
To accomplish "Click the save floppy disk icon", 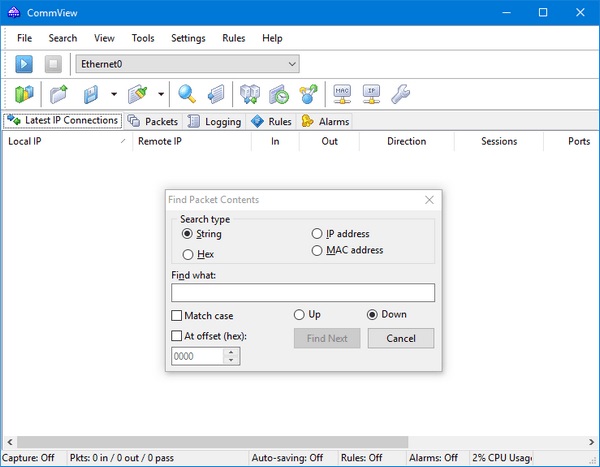I will [x=91, y=94].
